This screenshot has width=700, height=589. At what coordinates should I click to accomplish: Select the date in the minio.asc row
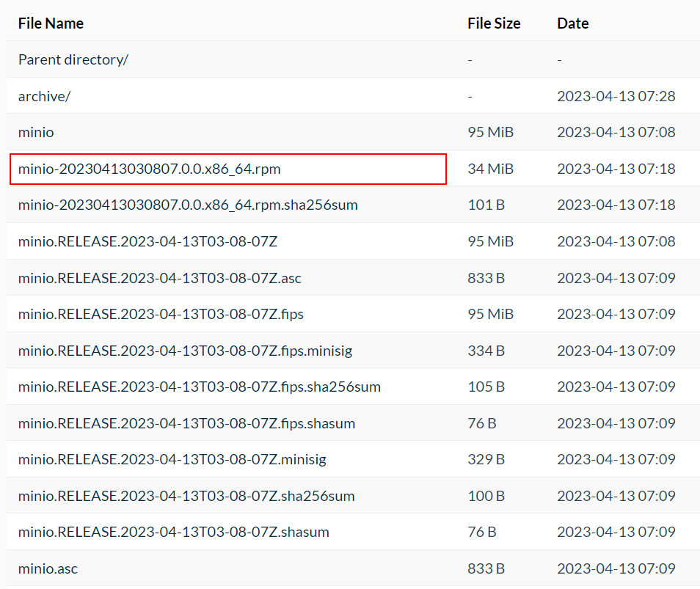point(616,568)
